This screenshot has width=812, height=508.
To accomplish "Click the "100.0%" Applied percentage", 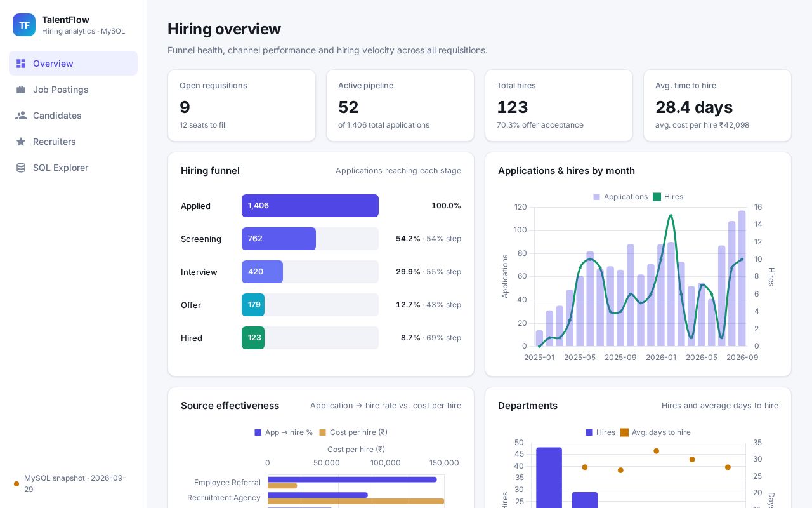I will pyautogui.click(x=446, y=206).
